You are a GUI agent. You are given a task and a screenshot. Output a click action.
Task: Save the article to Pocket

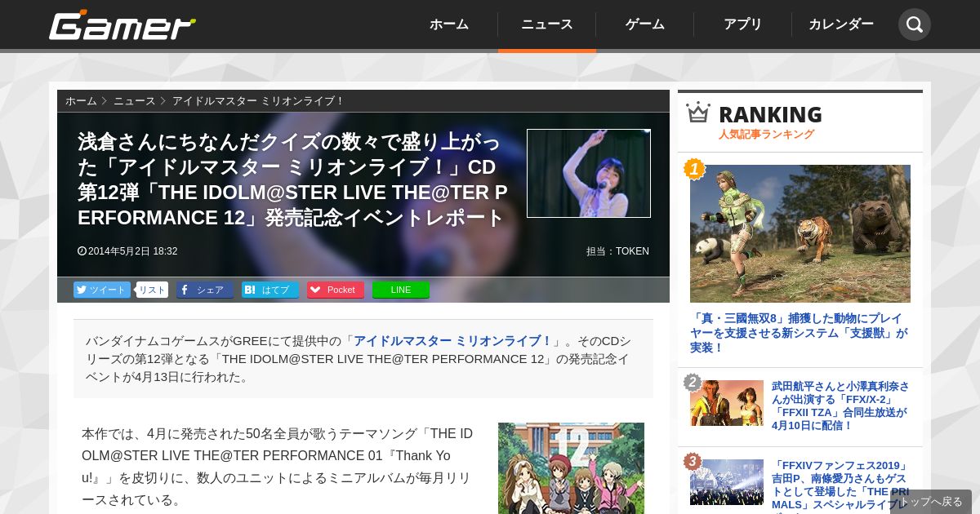pyautogui.click(x=336, y=290)
